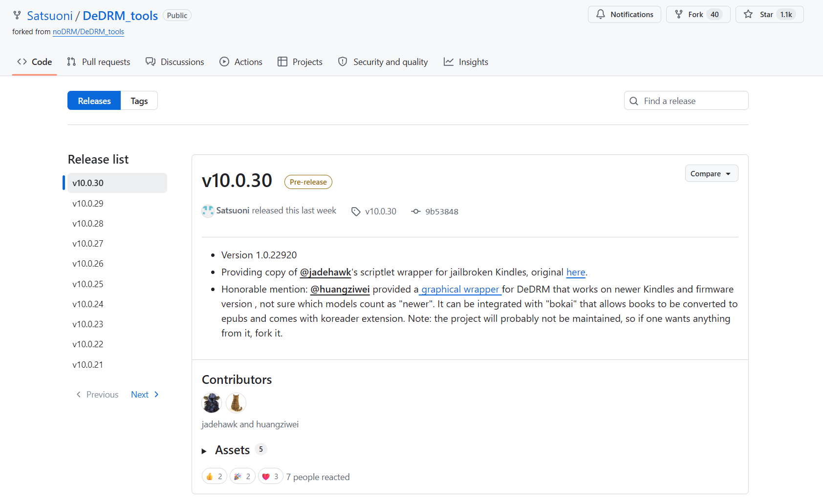Select v10.0.22 in release list
This screenshot has width=823, height=504.
click(117, 344)
